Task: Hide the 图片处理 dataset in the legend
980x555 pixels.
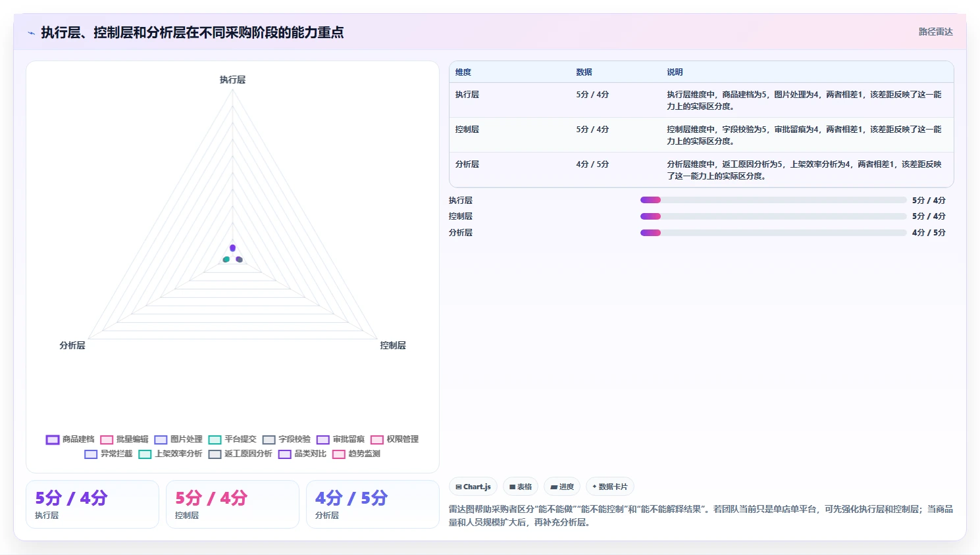Action: point(178,439)
